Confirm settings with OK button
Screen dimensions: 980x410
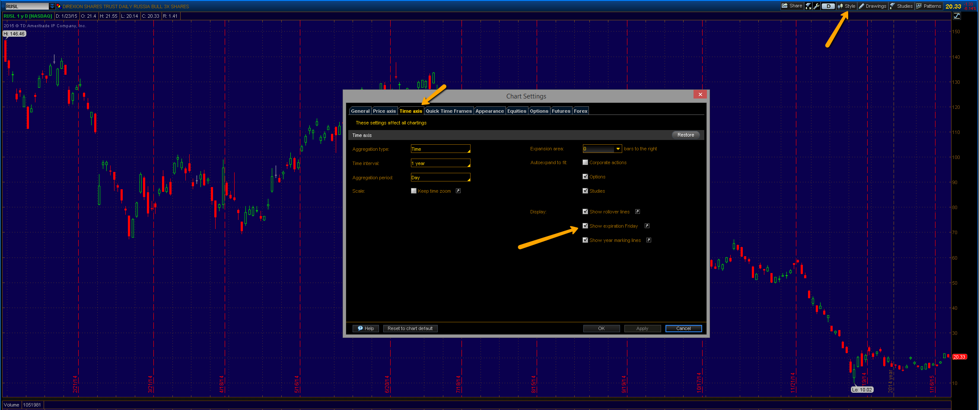601,328
